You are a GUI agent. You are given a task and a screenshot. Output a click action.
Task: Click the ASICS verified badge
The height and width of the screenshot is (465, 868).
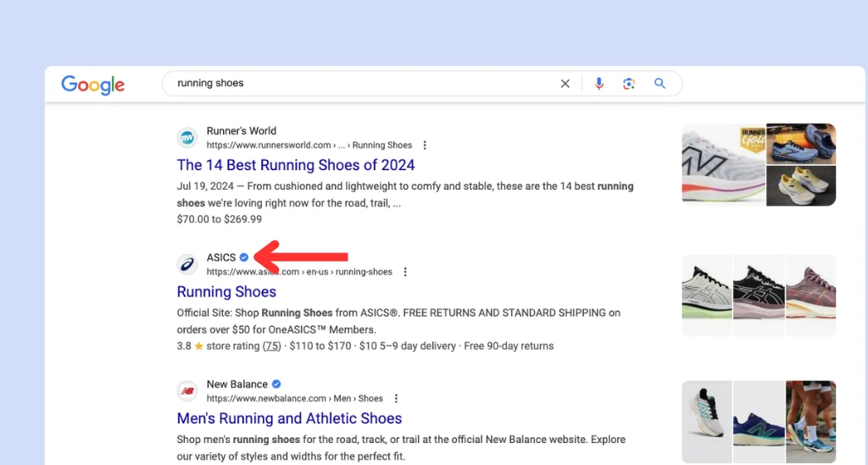tap(243, 257)
